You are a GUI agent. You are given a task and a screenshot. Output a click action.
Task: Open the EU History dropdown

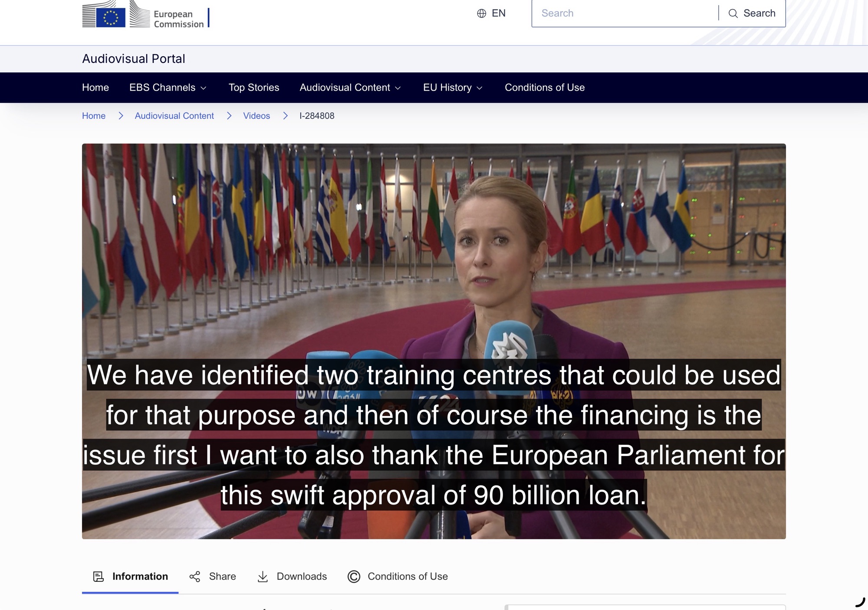point(453,88)
